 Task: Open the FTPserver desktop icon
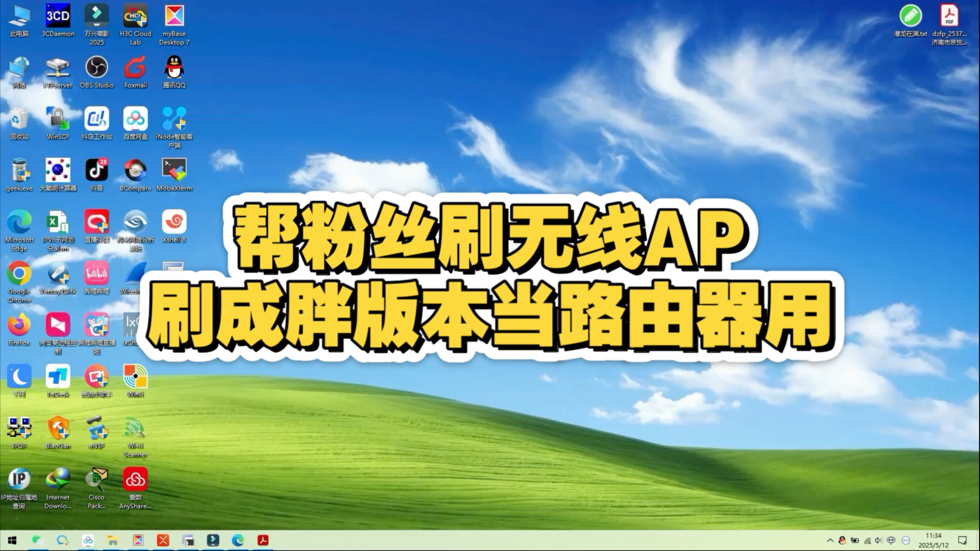58,73
